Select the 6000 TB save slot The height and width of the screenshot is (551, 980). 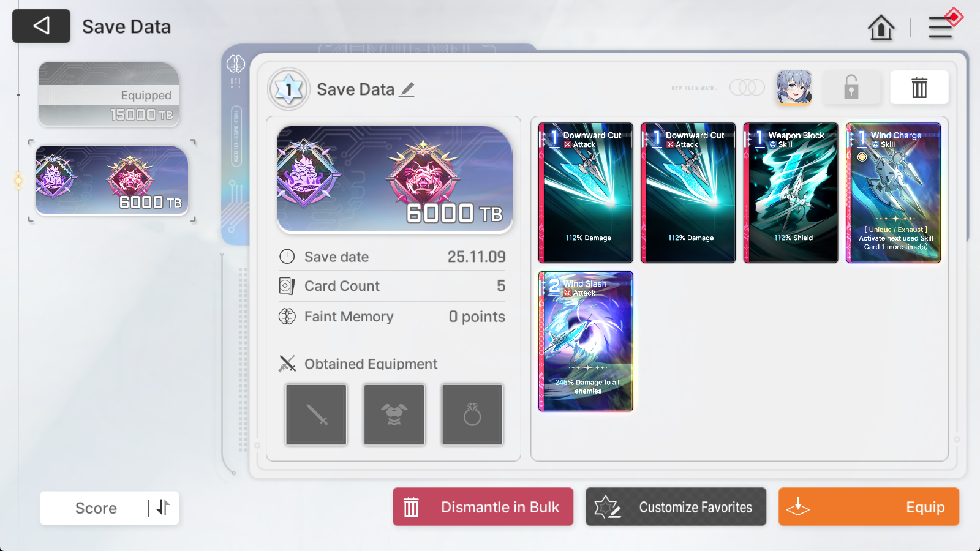click(112, 181)
